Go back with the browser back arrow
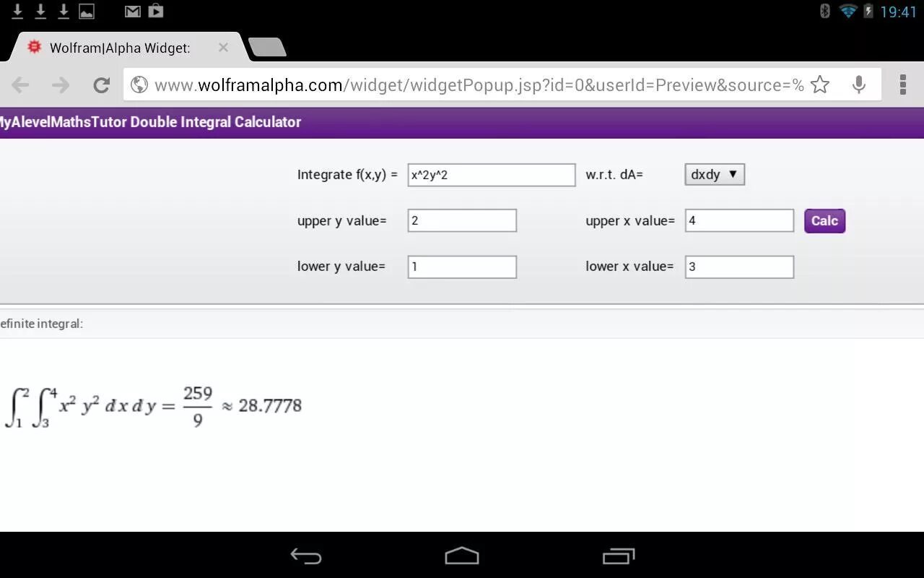The width and height of the screenshot is (924, 578). pos(20,85)
